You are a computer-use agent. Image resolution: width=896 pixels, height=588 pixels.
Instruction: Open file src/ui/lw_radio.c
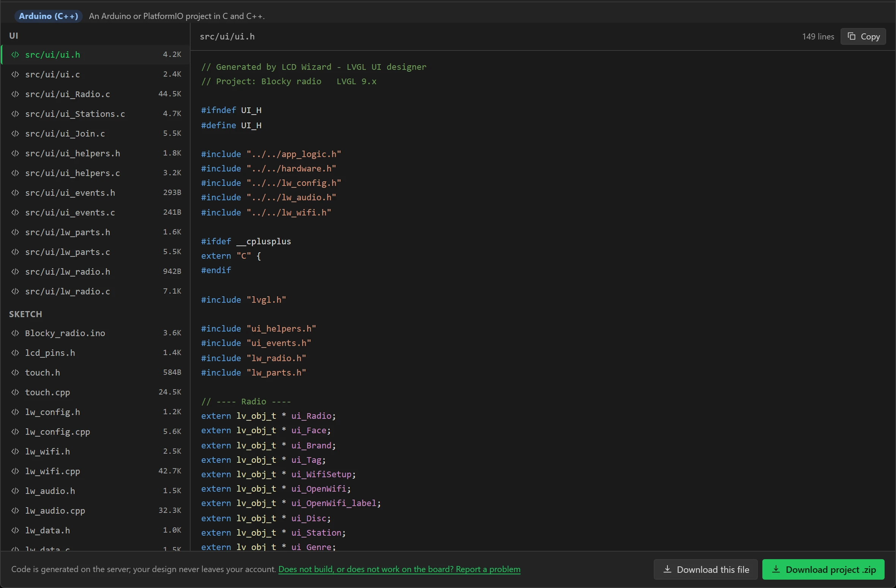96,291
